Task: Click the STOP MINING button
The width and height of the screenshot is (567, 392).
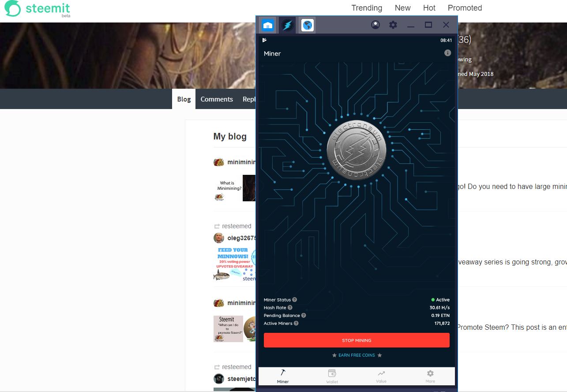Action: (x=357, y=340)
